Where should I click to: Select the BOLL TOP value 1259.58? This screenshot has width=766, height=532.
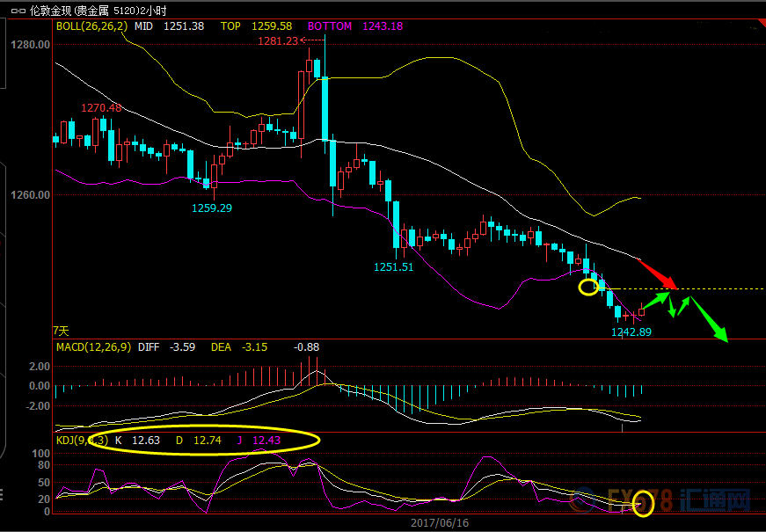click(x=272, y=26)
